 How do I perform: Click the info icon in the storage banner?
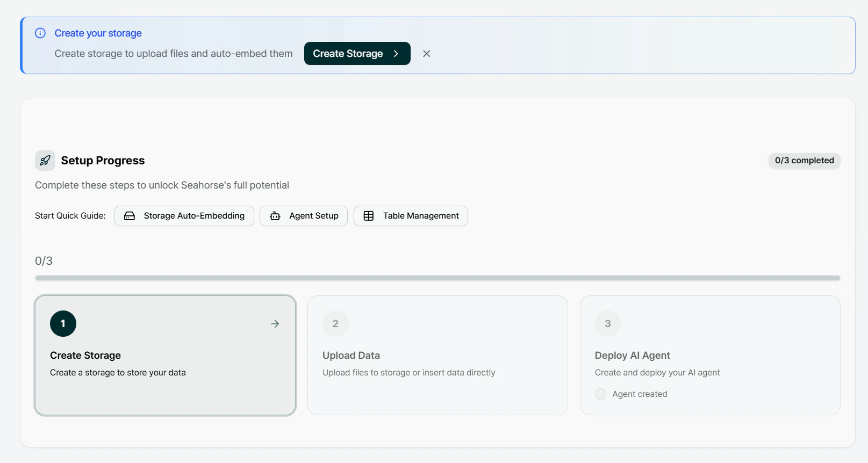(x=40, y=33)
